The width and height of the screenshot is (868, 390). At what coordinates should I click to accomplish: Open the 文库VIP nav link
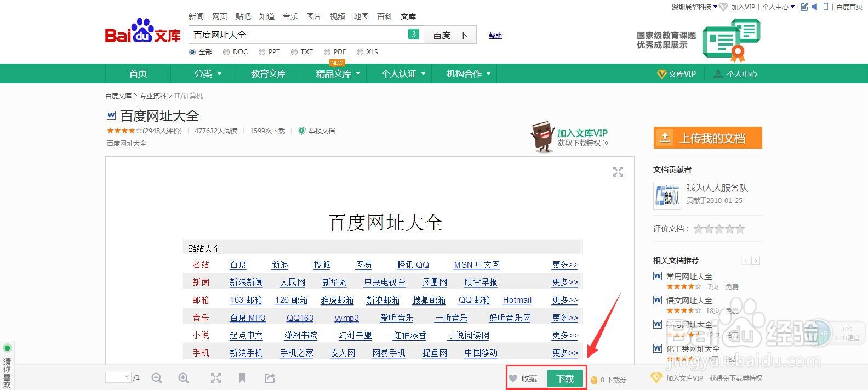pos(677,74)
